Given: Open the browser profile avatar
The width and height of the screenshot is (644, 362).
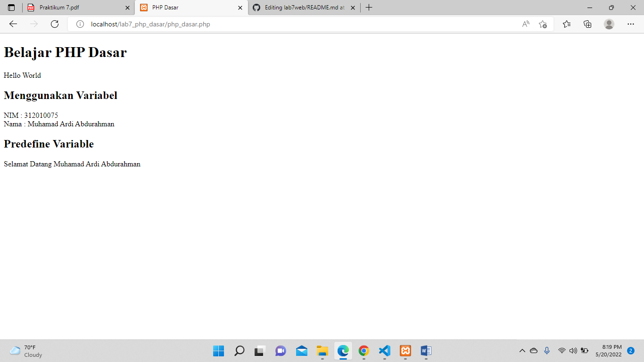Looking at the screenshot, I should (609, 24).
